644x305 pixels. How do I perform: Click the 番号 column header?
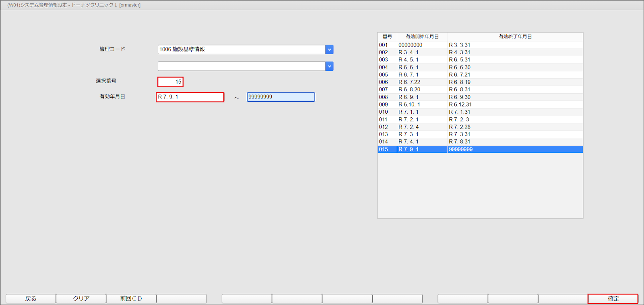click(x=387, y=37)
